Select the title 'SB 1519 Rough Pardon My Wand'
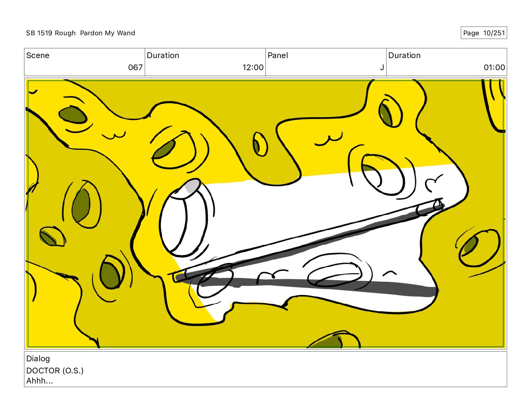 [x=81, y=33]
